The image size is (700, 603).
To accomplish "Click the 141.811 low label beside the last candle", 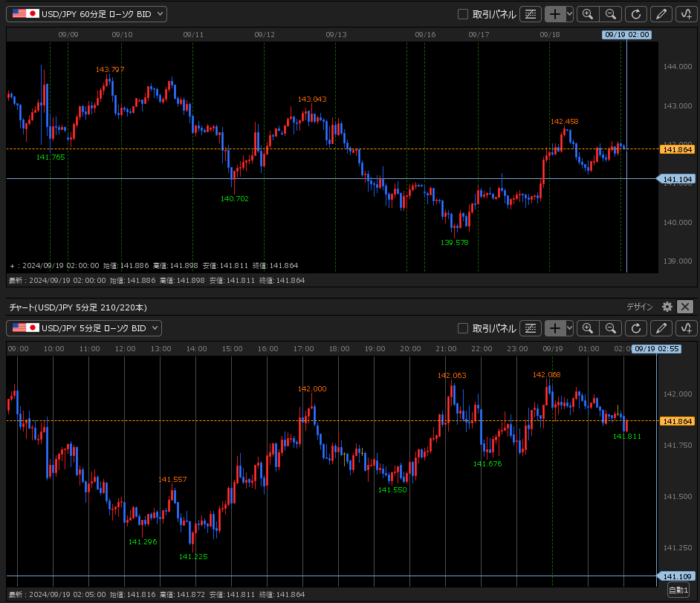I will click(x=626, y=436).
